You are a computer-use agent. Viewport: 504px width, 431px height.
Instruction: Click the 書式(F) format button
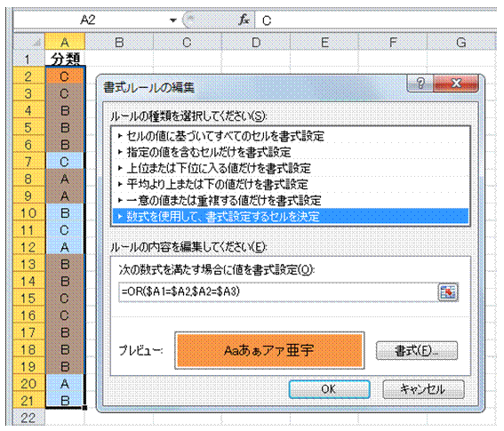pyautogui.click(x=417, y=350)
